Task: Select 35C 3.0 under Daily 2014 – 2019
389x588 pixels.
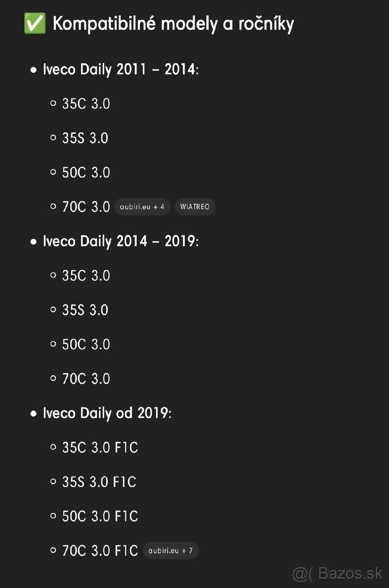Action: (86, 275)
